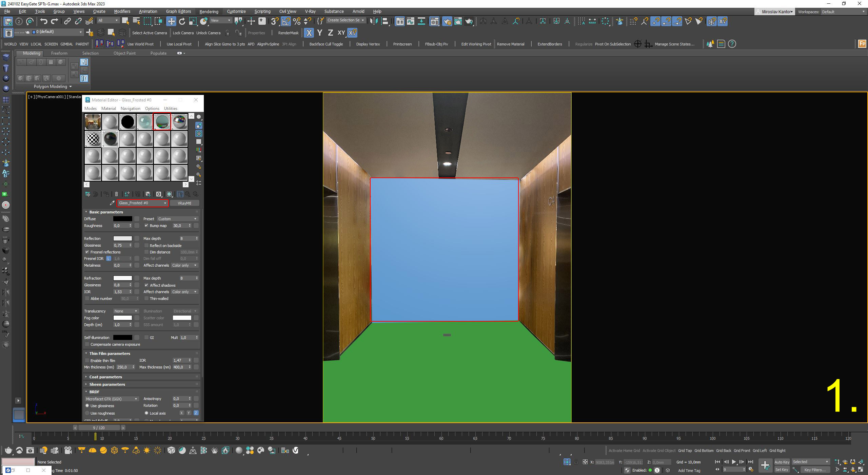Select the Rotate transform tool
The height and width of the screenshot is (475, 868).
click(182, 21)
